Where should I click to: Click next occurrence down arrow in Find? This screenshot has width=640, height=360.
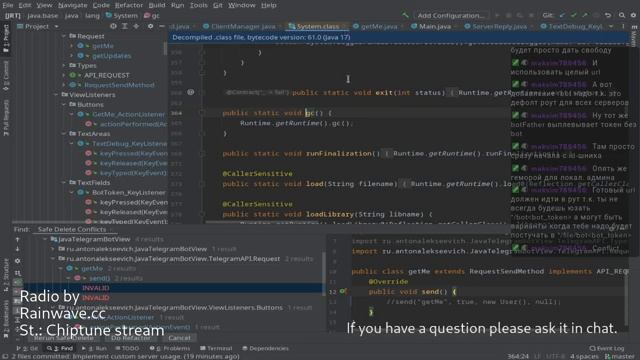18,249
